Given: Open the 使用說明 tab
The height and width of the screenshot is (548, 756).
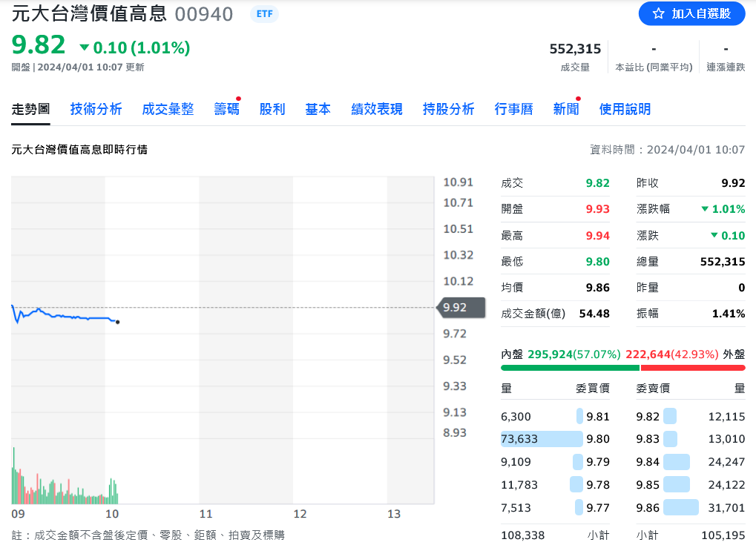Looking at the screenshot, I should pyautogui.click(x=625, y=109).
